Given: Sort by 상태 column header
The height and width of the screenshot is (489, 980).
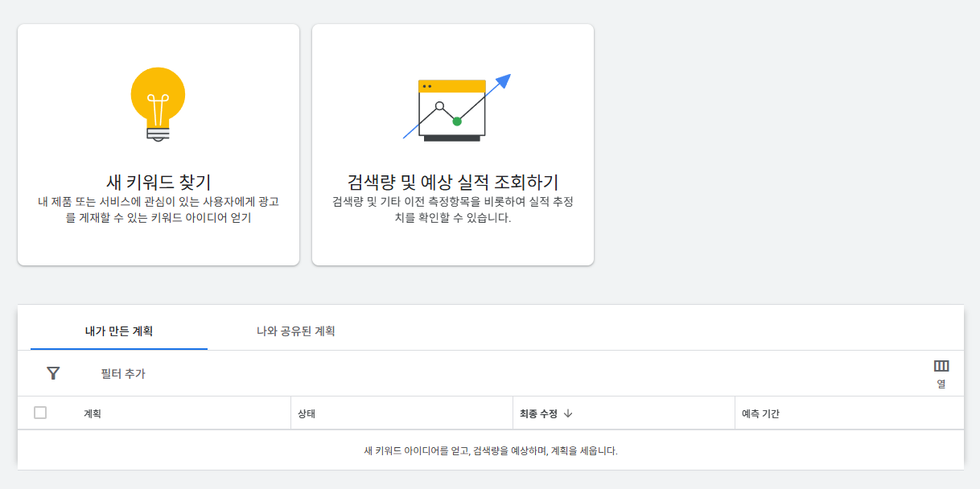Looking at the screenshot, I should (307, 413).
